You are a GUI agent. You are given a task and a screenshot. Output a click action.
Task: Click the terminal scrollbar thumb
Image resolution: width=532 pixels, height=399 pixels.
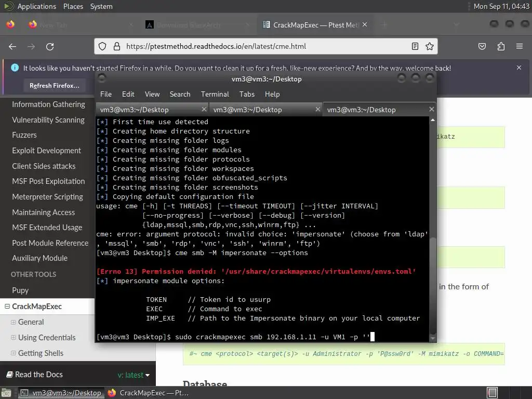click(x=433, y=285)
